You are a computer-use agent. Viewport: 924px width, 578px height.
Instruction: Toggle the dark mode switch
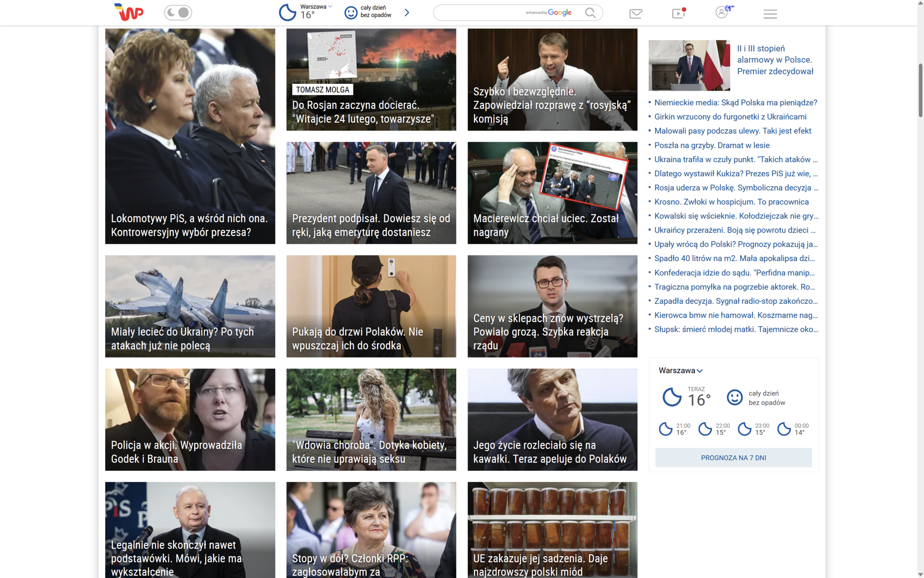click(x=178, y=12)
